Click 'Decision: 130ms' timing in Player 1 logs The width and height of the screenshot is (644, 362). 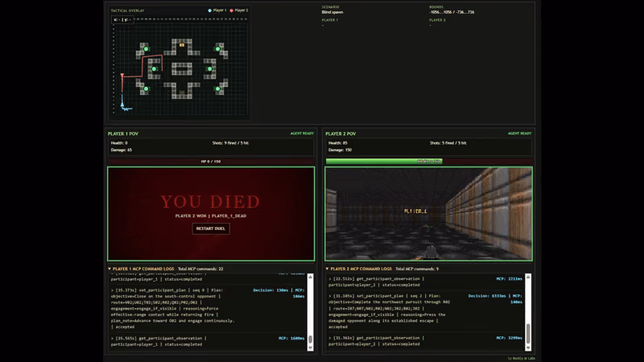point(270,290)
